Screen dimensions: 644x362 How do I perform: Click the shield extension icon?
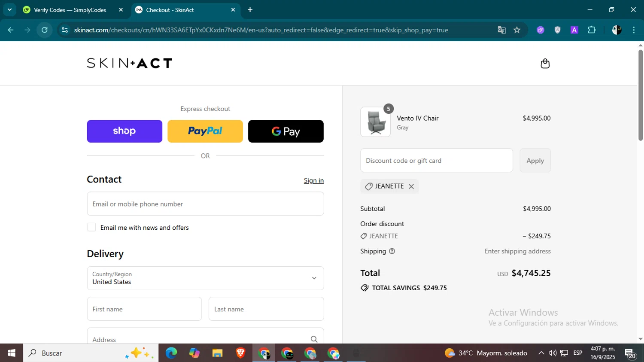point(557,30)
